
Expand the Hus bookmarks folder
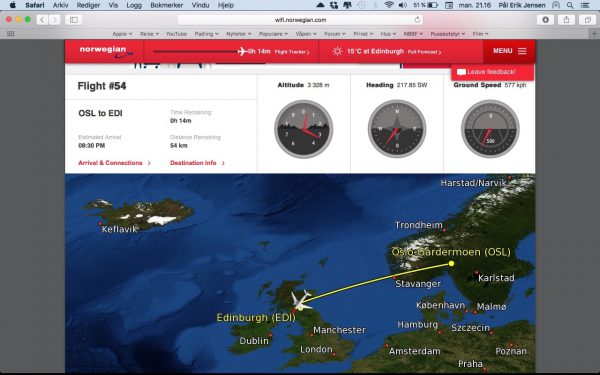coord(388,34)
